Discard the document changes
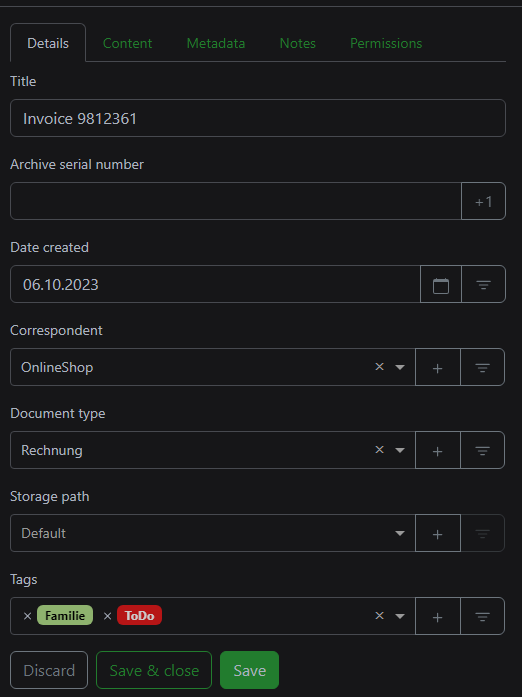 pyautogui.click(x=49, y=670)
